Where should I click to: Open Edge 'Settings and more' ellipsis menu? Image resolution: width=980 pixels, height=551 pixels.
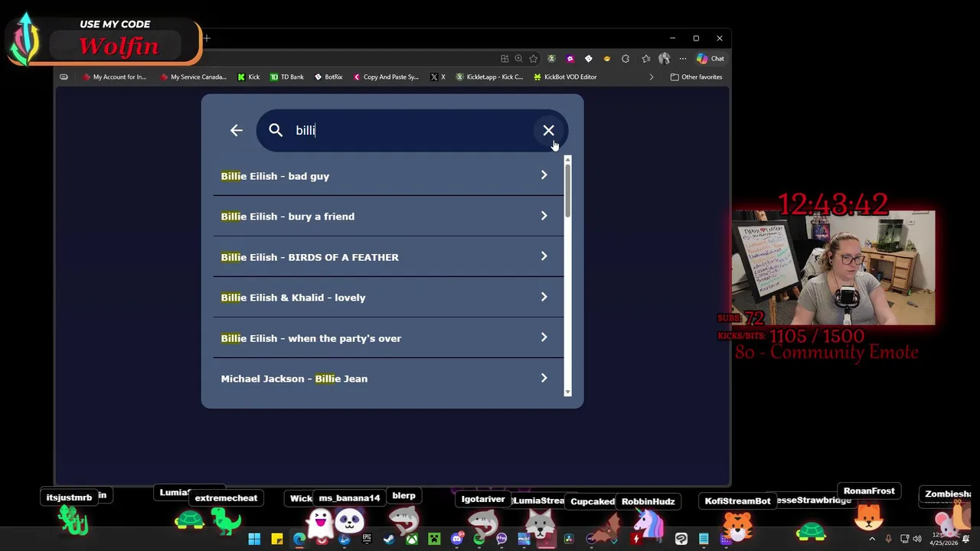[683, 58]
